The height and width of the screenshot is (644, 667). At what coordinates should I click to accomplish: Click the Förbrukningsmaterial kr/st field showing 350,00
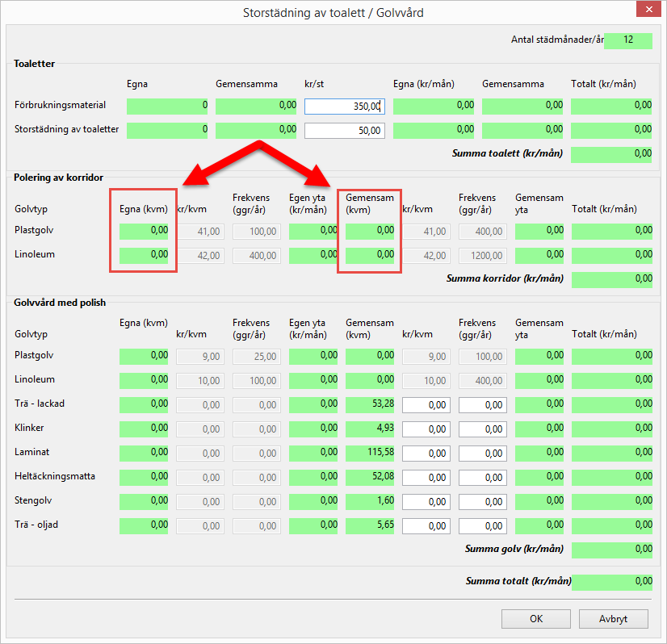pyautogui.click(x=345, y=106)
